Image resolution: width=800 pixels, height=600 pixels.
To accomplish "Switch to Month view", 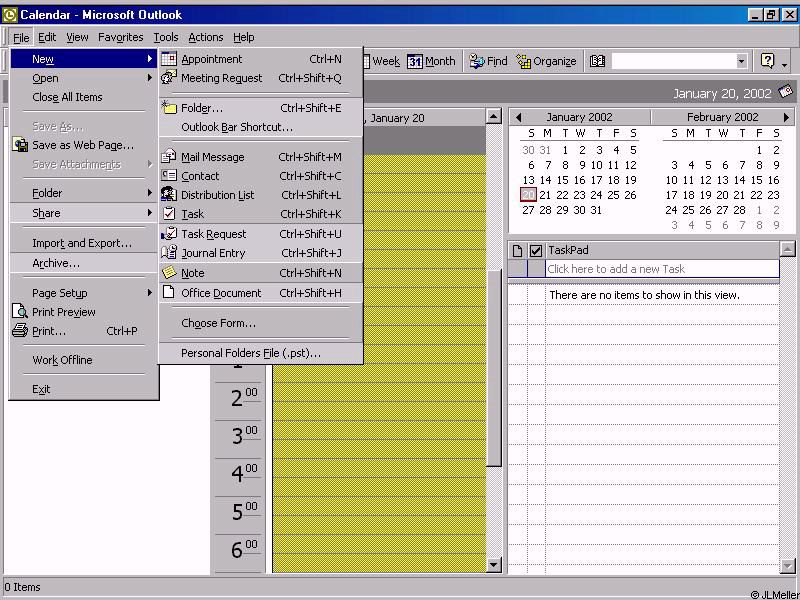I will pos(431,61).
